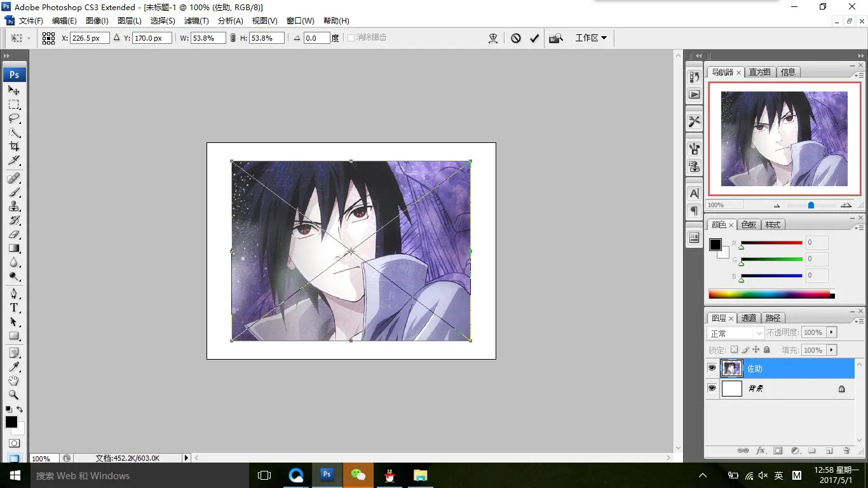Open the Layer Comps panel from the dock
Image resolution: width=868 pixels, height=488 pixels.
pyautogui.click(x=695, y=238)
